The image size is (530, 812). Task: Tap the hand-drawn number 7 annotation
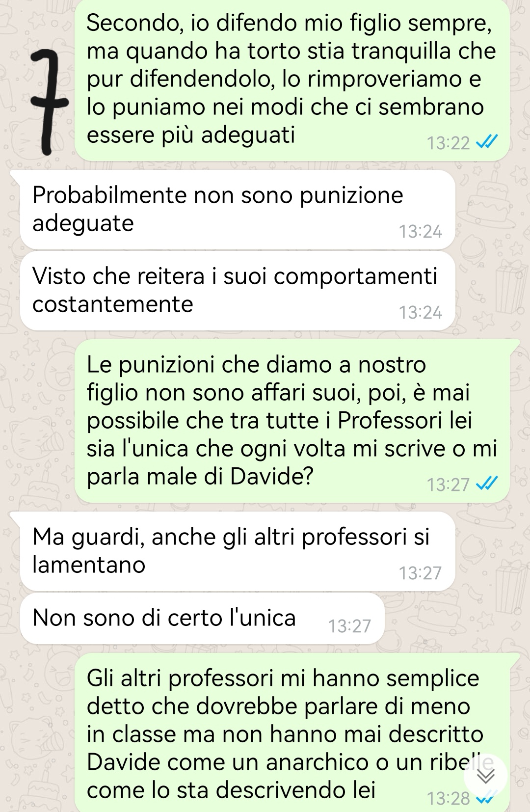click(x=48, y=103)
